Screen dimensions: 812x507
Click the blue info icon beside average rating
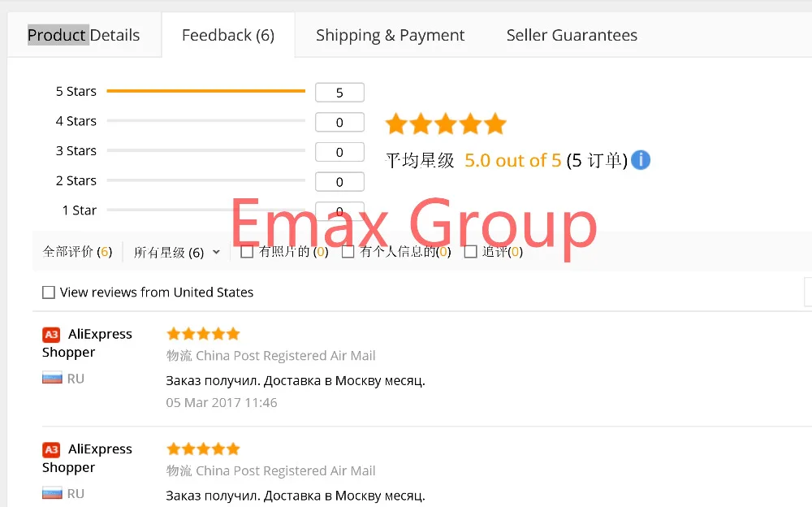[641, 160]
